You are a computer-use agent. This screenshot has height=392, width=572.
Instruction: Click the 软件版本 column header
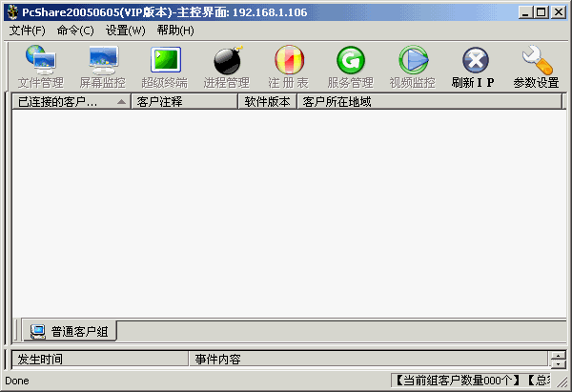[267, 101]
